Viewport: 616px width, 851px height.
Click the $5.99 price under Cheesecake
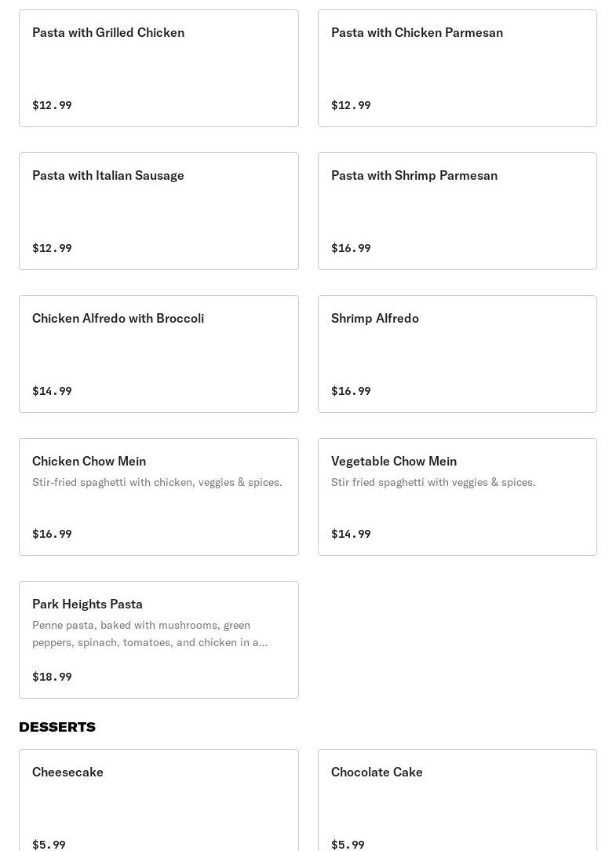[x=49, y=845]
